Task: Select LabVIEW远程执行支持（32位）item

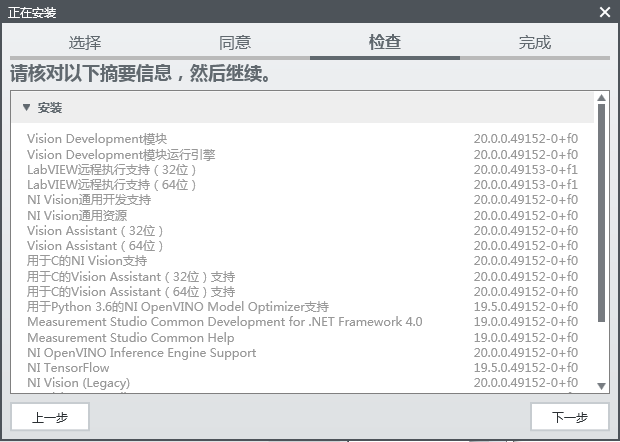Action: 112,170
